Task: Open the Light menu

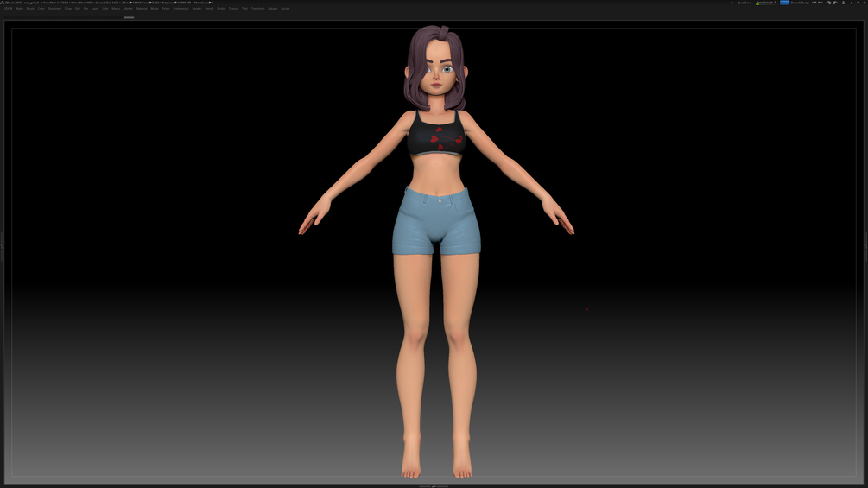Action: [105, 9]
